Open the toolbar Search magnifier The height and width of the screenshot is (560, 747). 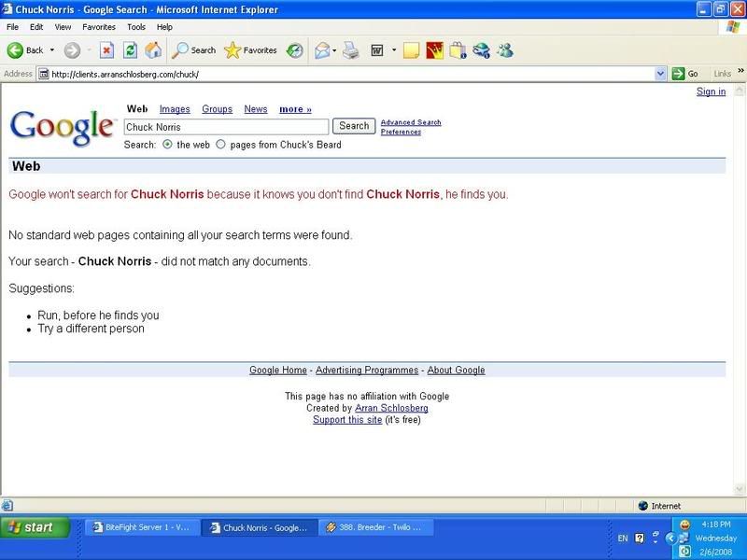click(x=180, y=50)
